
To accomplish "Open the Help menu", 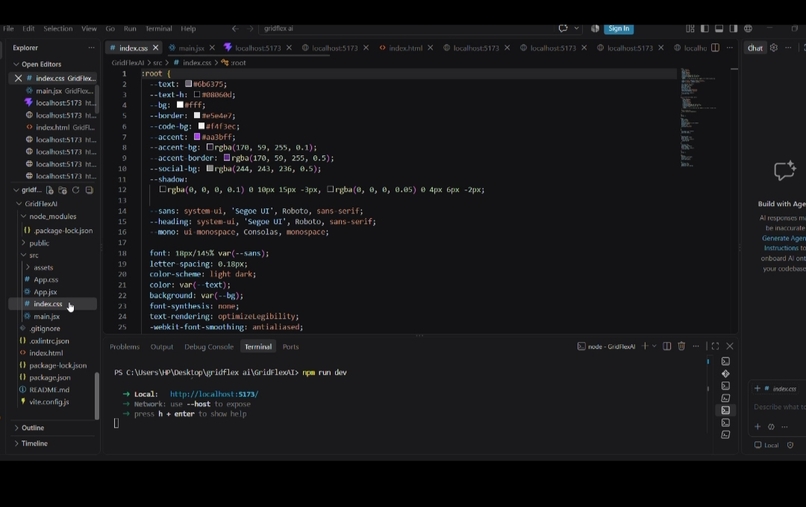I will 188,29.
